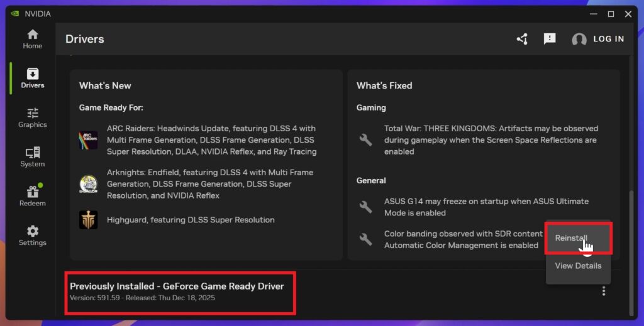Choose Reinstall from the context menu
The image size is (644, 326).
click(571, 238)
